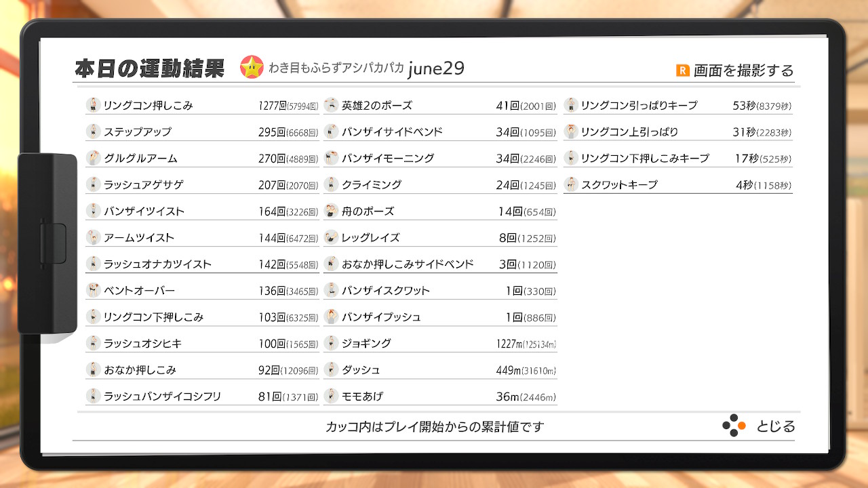Click the アームツイスト exercise icon
The image size is (868, 488).
[x=94, y=237]
